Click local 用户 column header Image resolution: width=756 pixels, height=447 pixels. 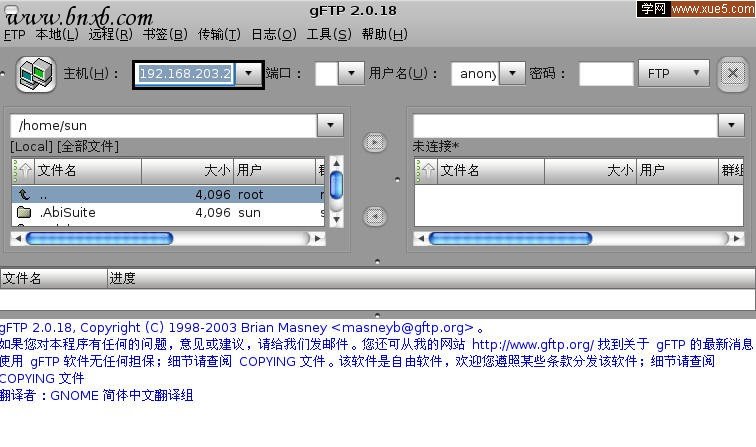point(274,170)
